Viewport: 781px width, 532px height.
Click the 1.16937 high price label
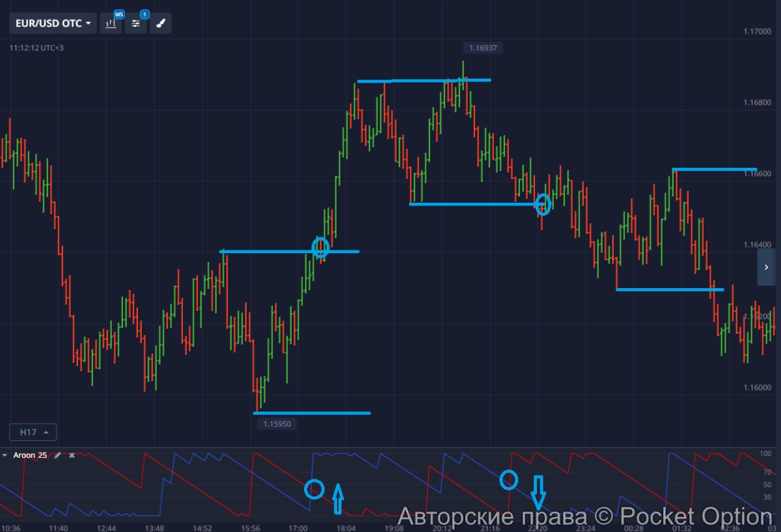[484, 47]
